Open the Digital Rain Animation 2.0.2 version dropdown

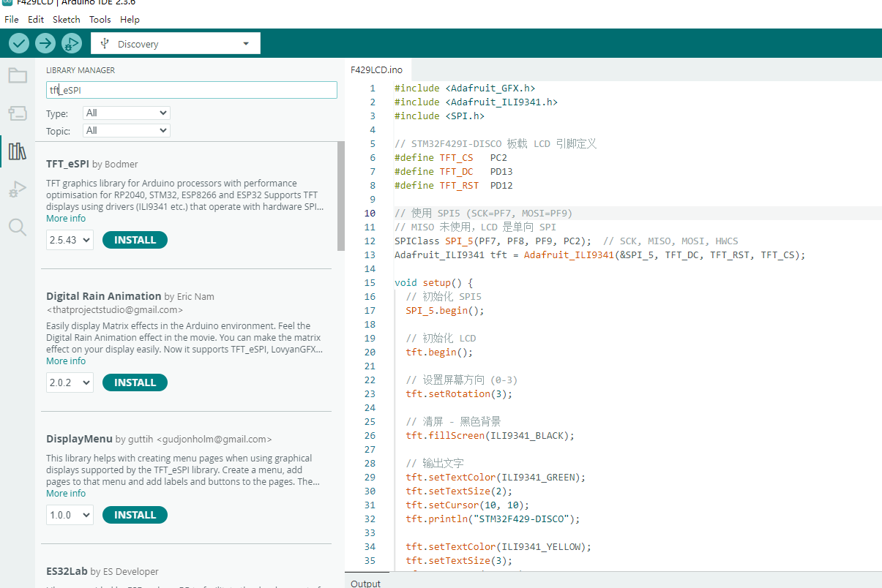click(x=70, y=382)
